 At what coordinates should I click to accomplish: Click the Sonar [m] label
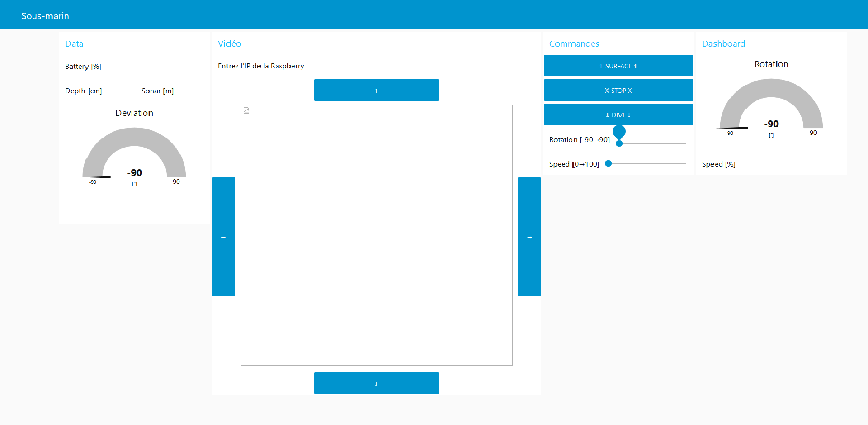pos(157,91)
